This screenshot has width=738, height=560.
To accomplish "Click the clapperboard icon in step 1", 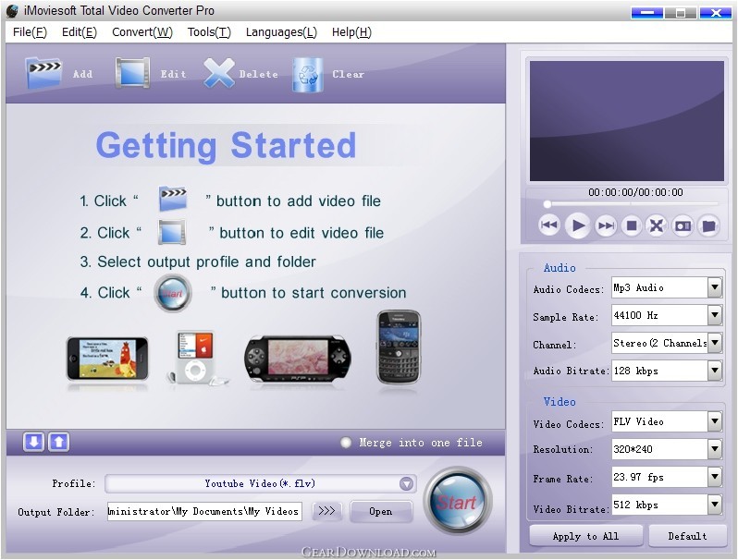I will [173, 199].
